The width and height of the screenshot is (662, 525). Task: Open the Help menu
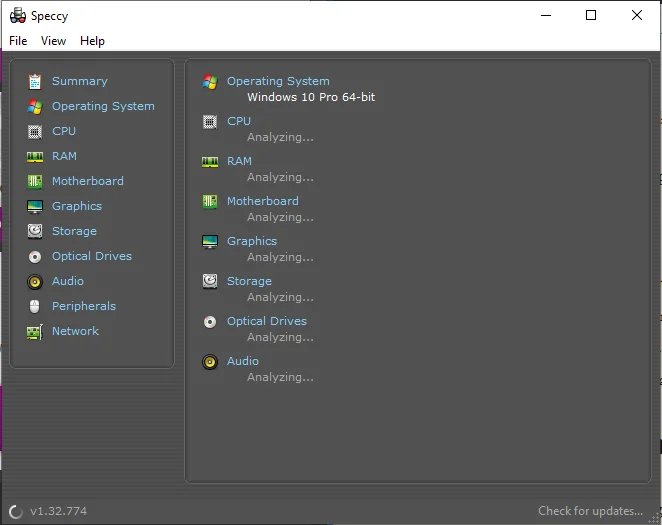92,41
